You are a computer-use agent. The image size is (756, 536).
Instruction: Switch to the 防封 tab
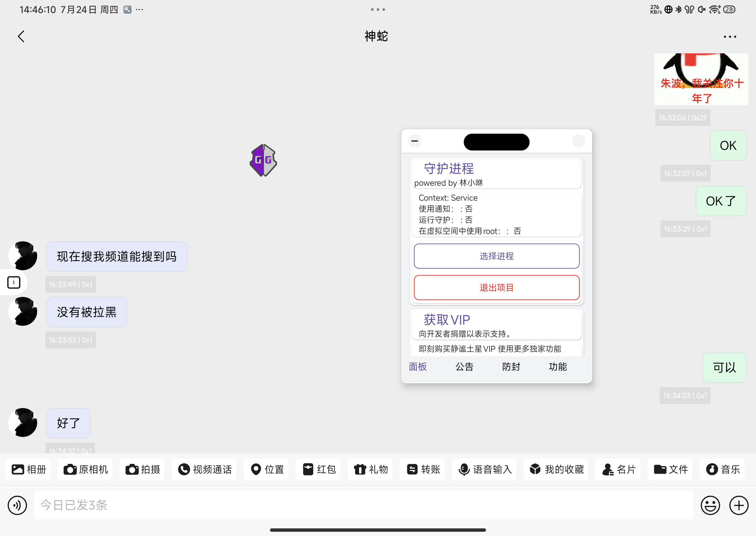pos(511,367)
